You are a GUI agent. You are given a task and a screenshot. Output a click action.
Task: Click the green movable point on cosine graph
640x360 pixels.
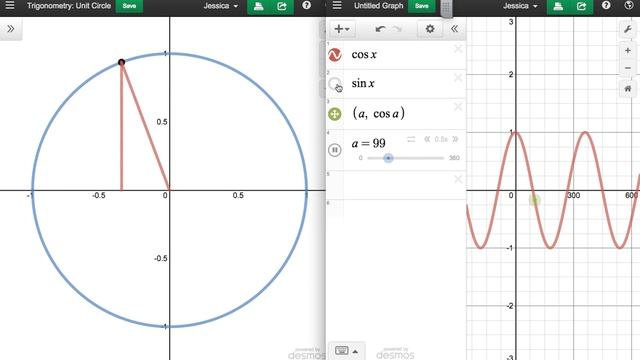pos(534,200)
